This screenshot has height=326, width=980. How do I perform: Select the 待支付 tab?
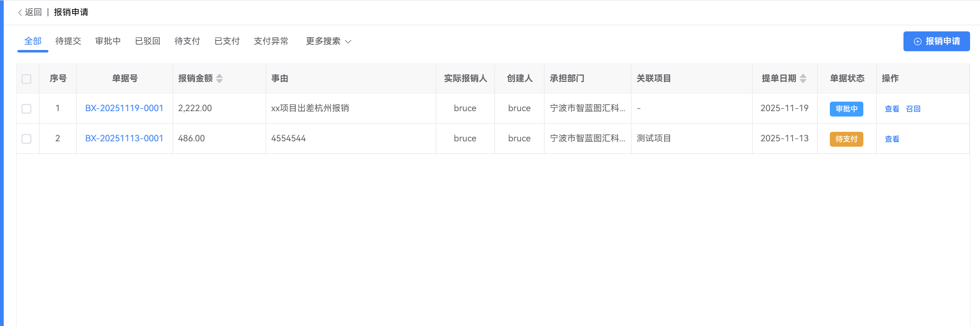[x=187, y=41]
